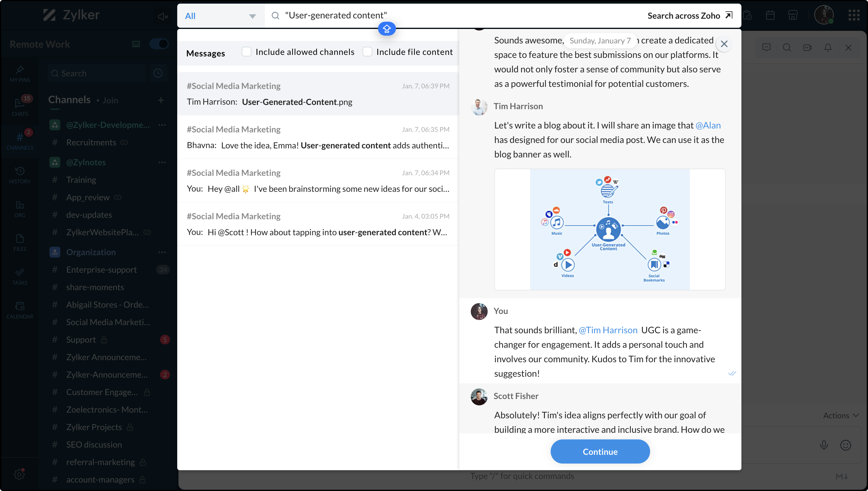Click Search across Zoho link
The image size is (868, 491).
click(x=689, y=15)
